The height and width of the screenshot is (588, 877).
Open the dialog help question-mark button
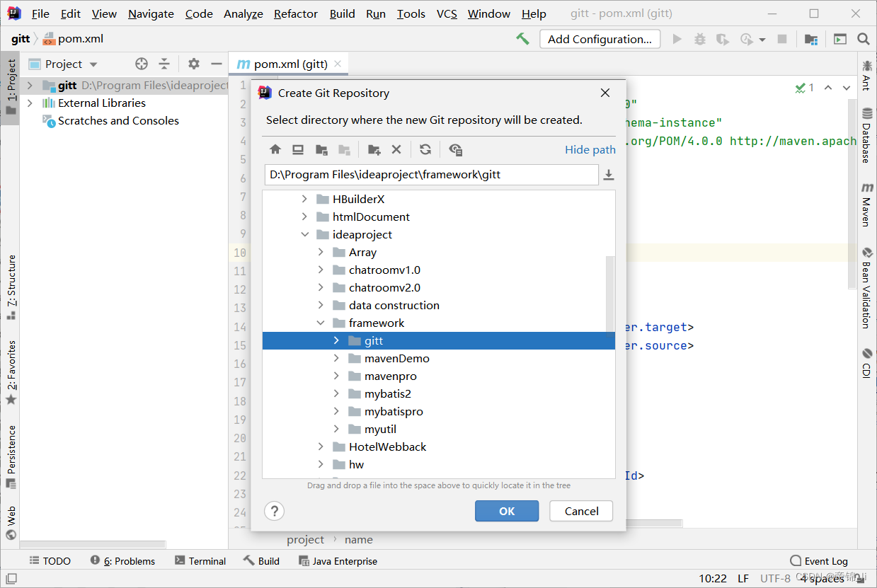[275, 511]
